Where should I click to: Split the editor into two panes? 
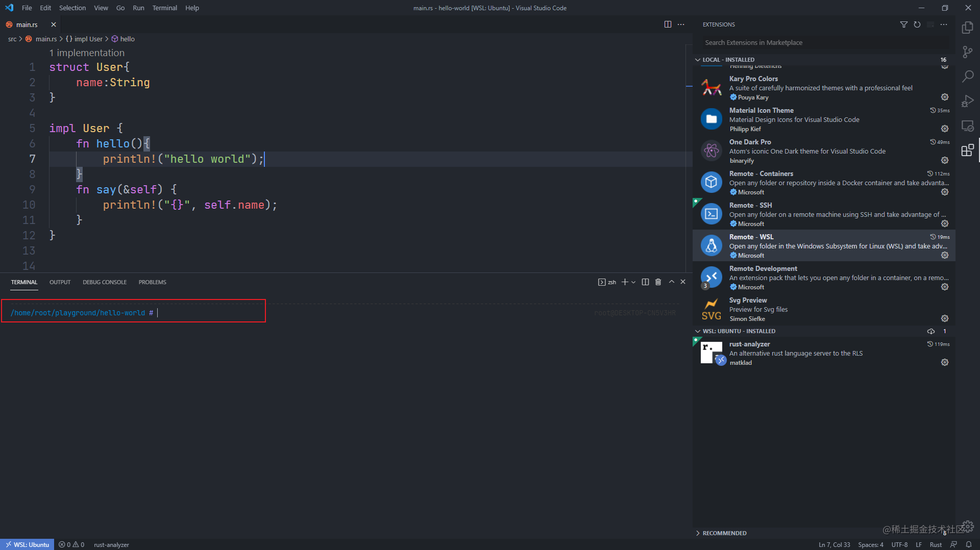coord(668,24)
